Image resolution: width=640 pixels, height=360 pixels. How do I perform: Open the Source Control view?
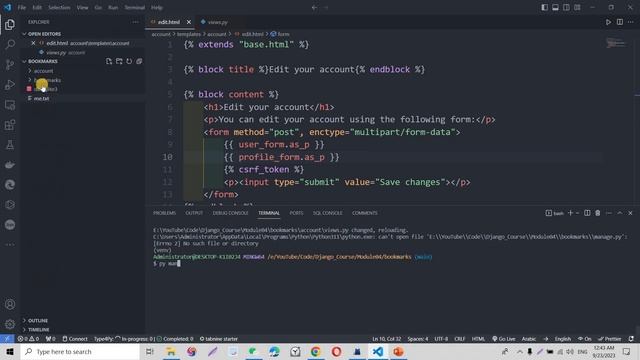[10, 64]
